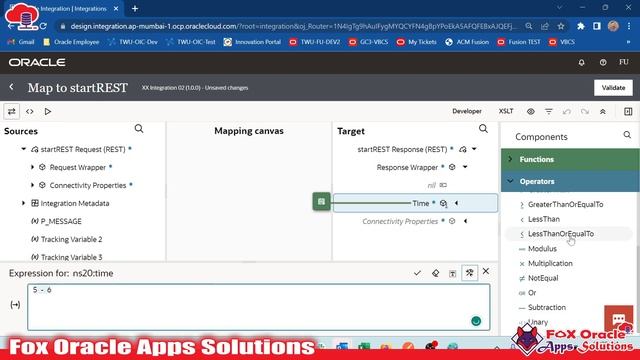Collapse Response Wrapper target node
The image size is (640, 360).
coord(465,167)
